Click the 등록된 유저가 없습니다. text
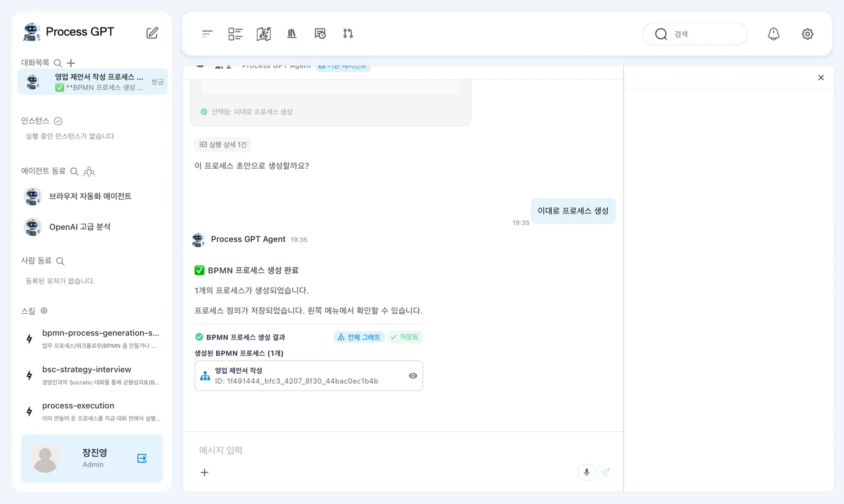The image size is (844, 504). (x=61, y=281)
